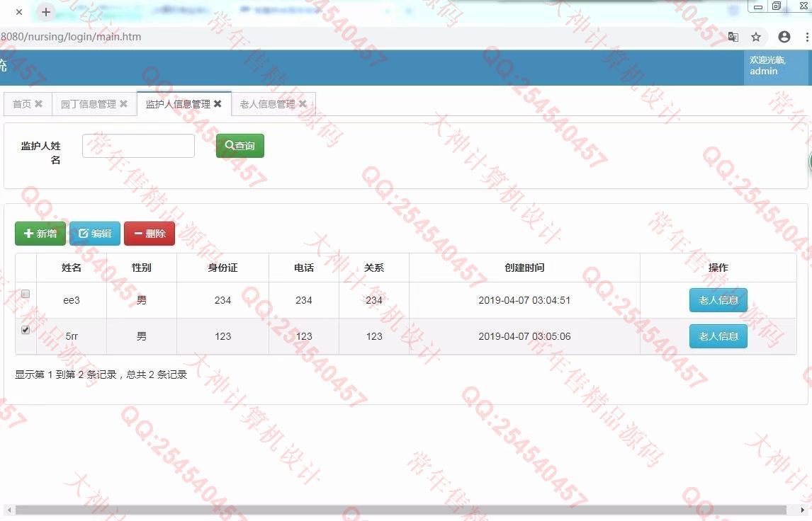Open the translate page icon in address bar
The width and height of the screenshot is (812, 521).
[x=733, y=37]
